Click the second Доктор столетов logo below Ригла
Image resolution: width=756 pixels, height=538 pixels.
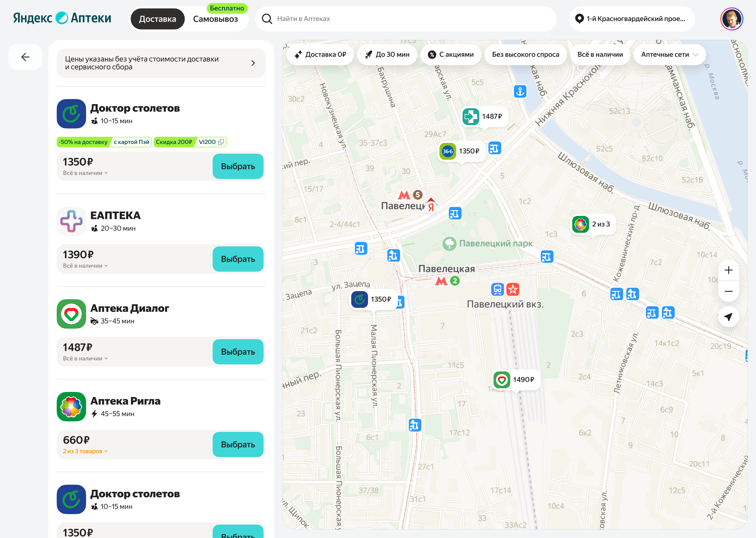pyautogui.click(x=71, y=500)
